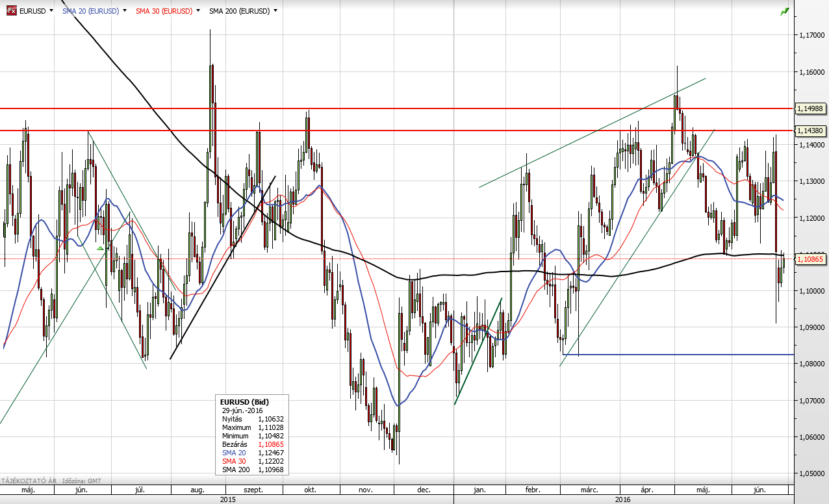
Task: Click the 1,08000 price axis label
Action: [813, 364]
